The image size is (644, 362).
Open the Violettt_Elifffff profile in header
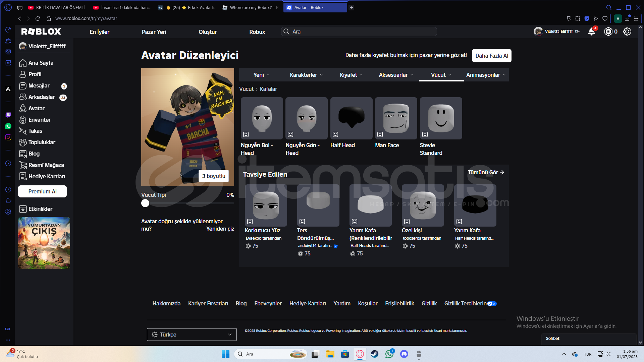[x=556, y=32]
